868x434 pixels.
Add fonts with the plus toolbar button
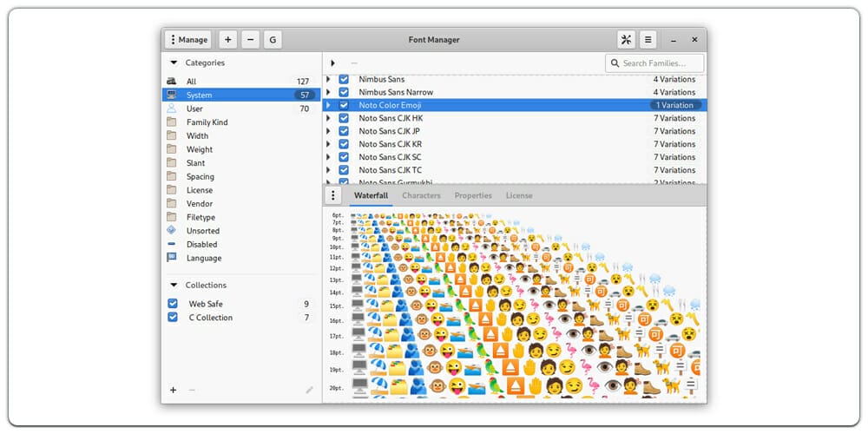click(x=228, y=40)
